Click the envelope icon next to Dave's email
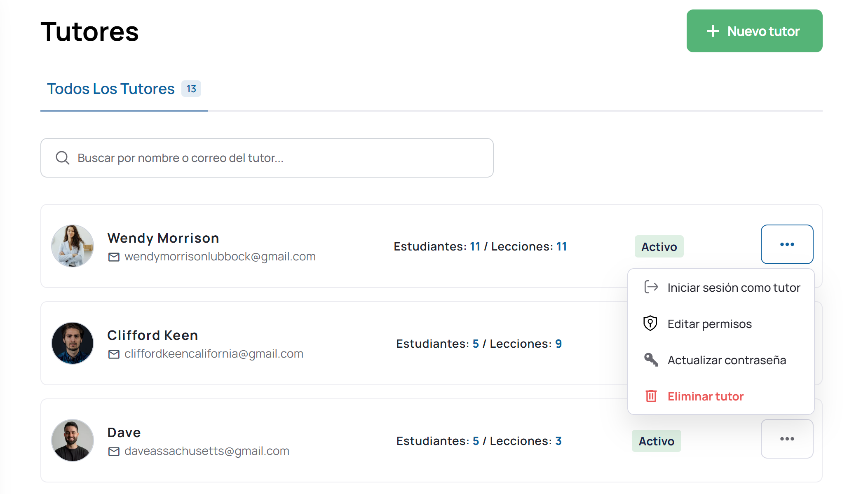 click(114, 452)
